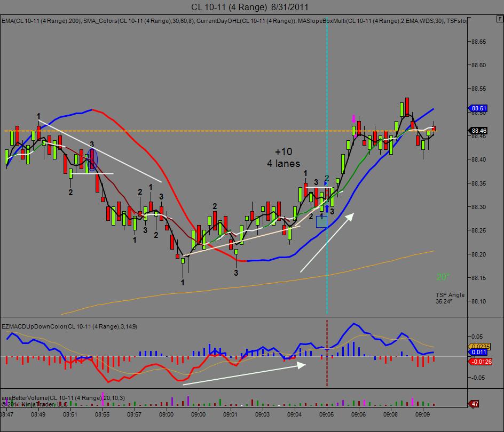Select the orange dashed current-day open line

click(x=220, y=131)
